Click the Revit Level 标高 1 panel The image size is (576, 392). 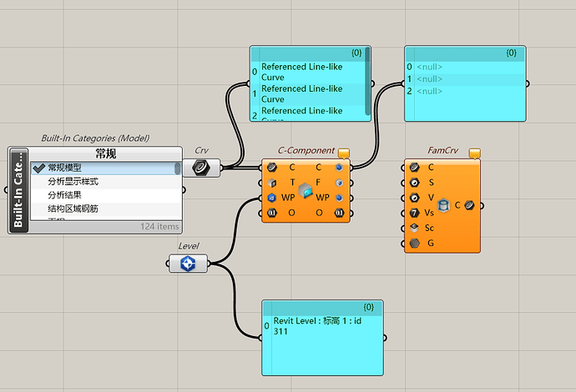point(322,338)
